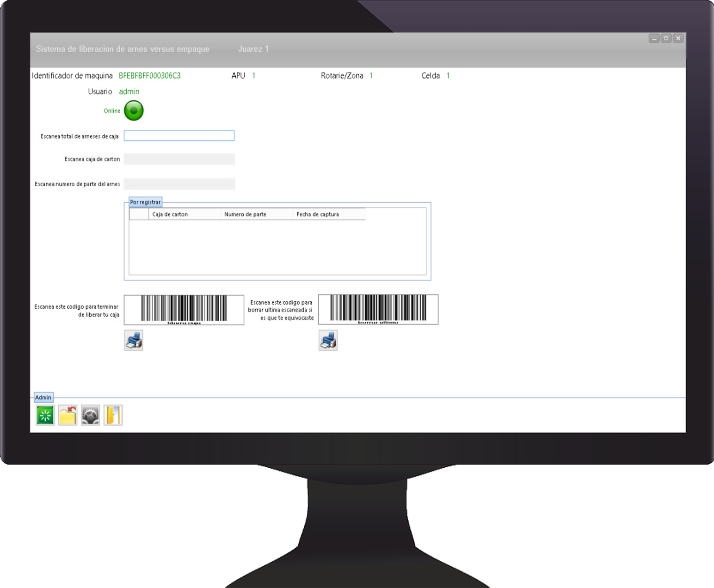
Task: Click the 'Escanea caja de carton' field
Action: 179,159
